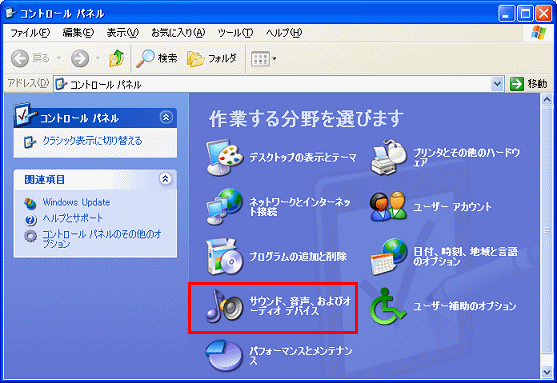Click the Search (検索) toolbar button
The width and height of the screenshot is (557, 383).
(x=157, y=58)
